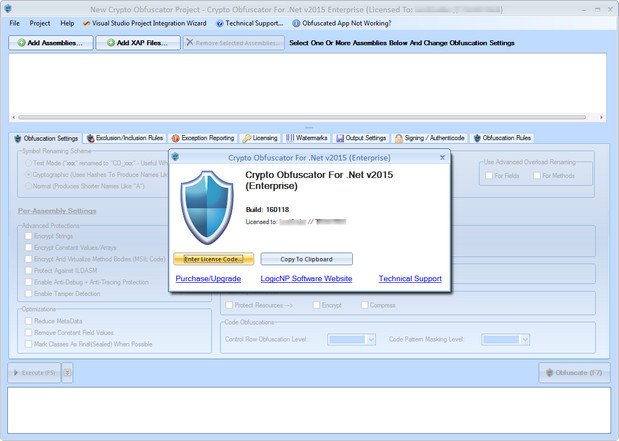
Task: Open Technical Support link in dialog
Action: 410,278
